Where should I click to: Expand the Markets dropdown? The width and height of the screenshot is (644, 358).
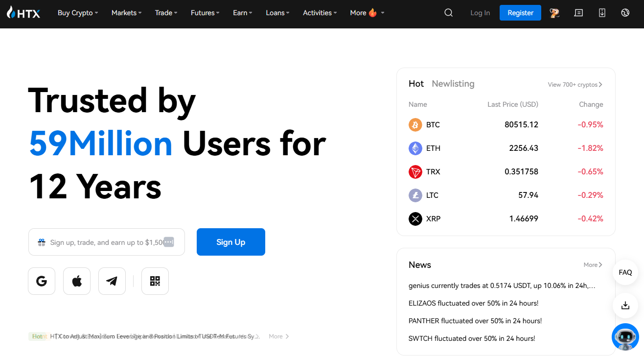point(126,13)
